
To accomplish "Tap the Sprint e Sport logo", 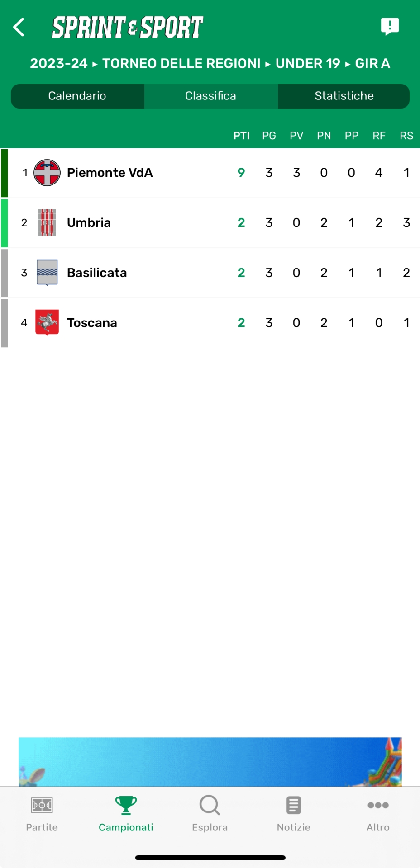I will coord(128,27).
